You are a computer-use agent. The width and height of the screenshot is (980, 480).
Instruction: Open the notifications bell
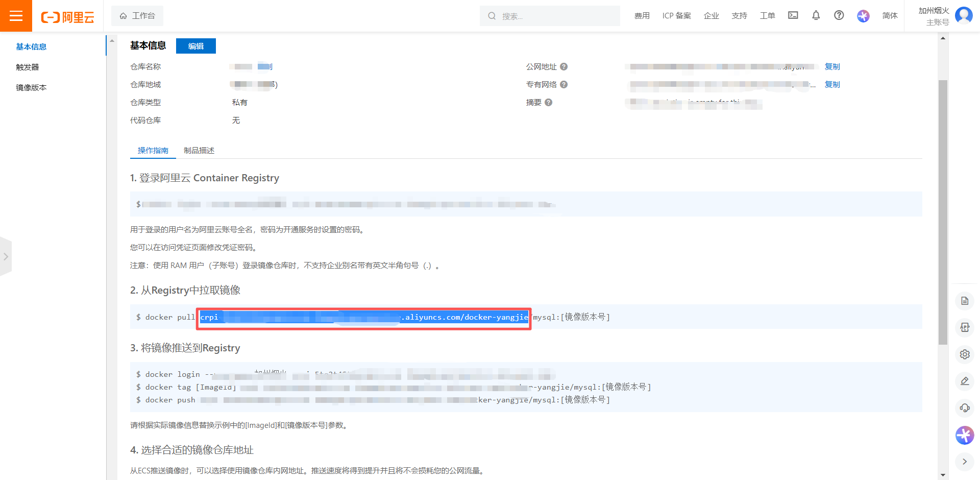tap(816, 15)
